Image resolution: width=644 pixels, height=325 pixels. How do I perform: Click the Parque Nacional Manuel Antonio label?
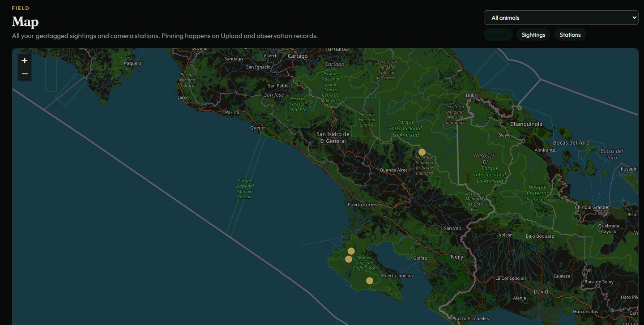click(245, 188)
